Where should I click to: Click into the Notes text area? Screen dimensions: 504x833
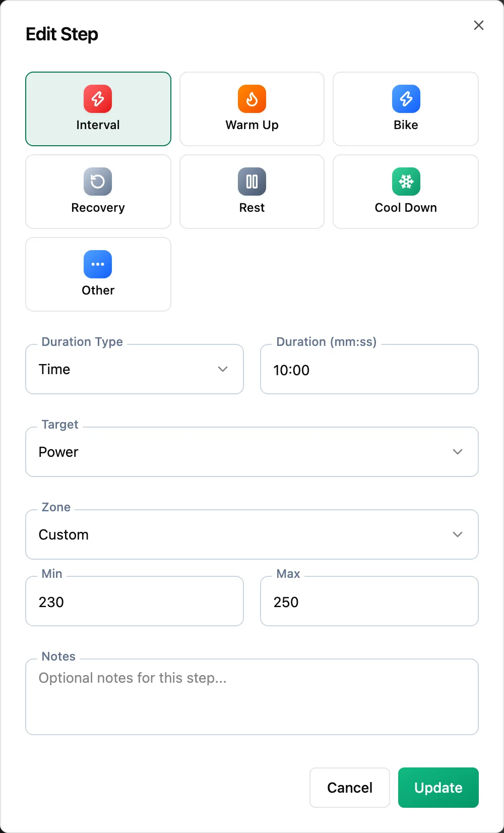point(252,697)
